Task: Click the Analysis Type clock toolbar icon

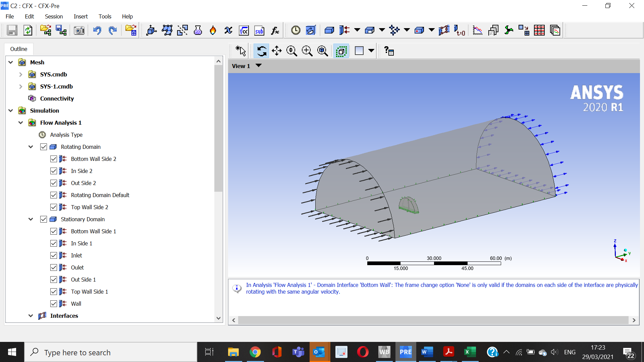Action: (x=296, y=31)
